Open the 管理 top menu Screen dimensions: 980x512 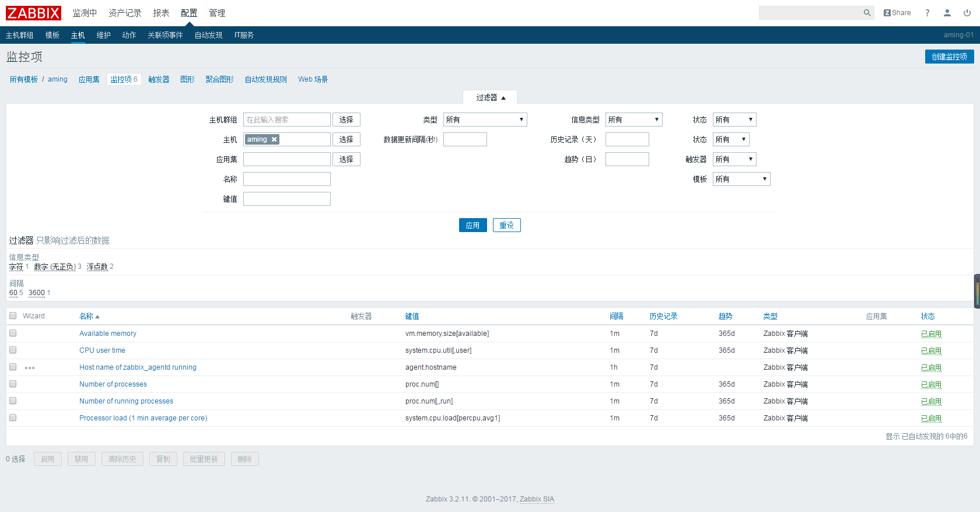[x=217, y=13]
